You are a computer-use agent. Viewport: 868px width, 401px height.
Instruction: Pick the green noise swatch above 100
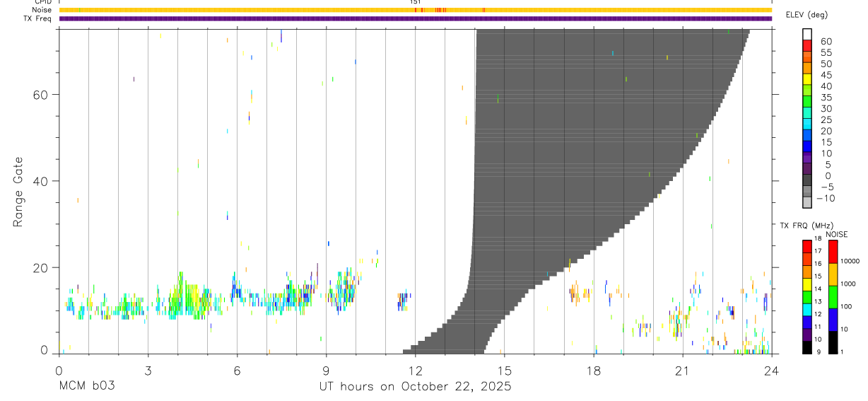click(833, 296)
